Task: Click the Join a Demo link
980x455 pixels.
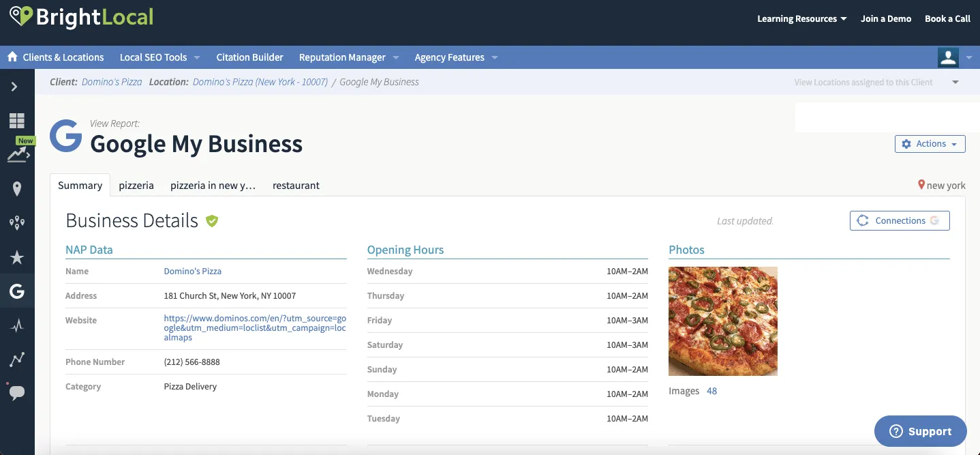Action: pos(886,18)
